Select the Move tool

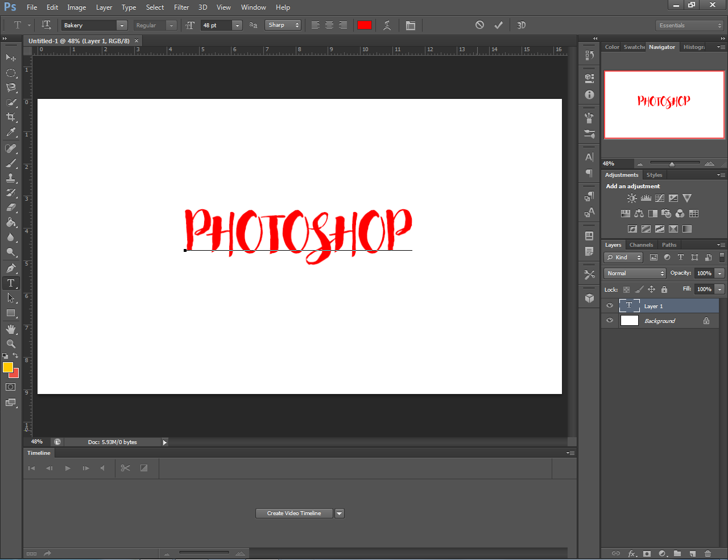(11, 58)
